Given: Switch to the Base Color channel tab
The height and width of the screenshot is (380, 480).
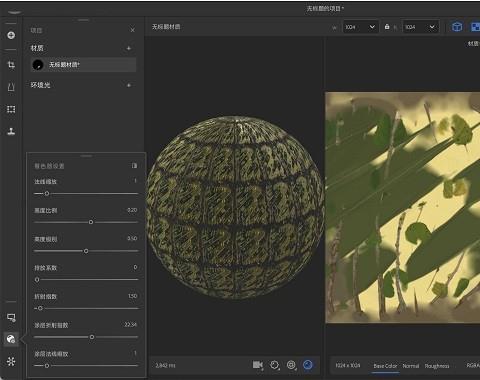Looking at the screenshot, I should coord(385,366).
